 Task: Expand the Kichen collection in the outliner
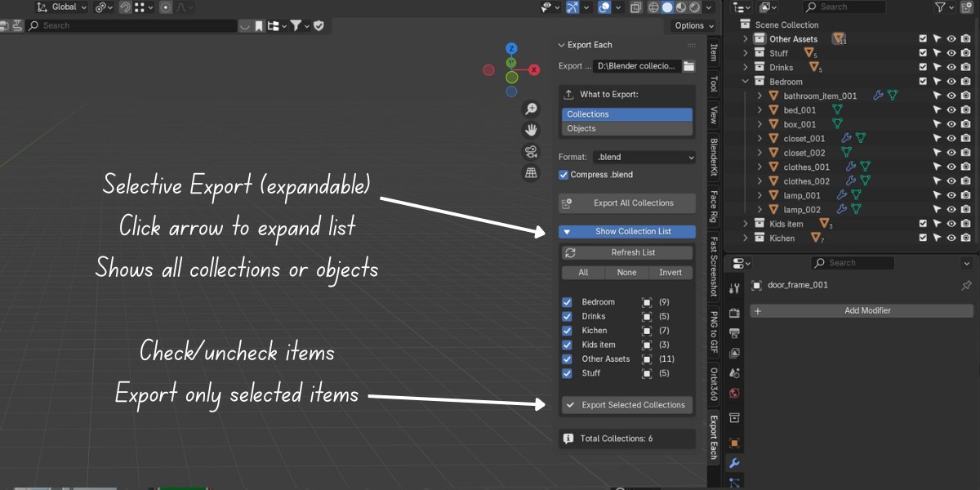point(744,238)
